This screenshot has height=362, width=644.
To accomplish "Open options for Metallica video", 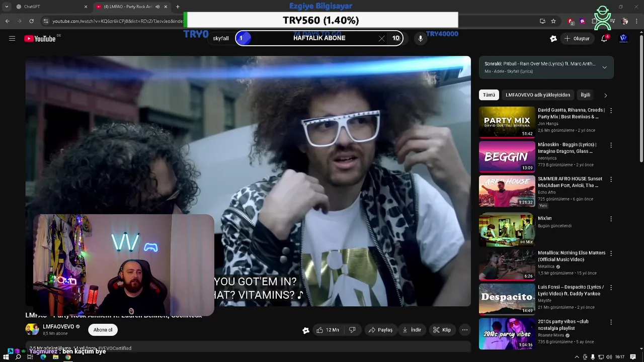I will pos(611,253).
